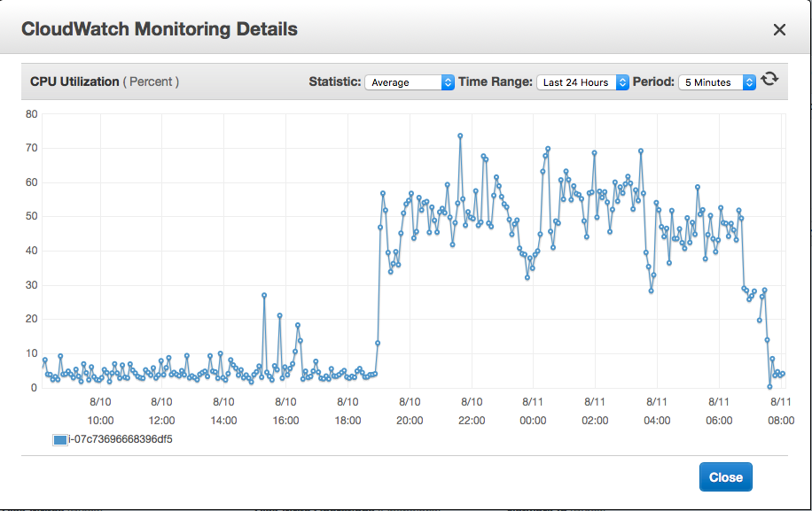Click the 8/11 04:00 x-axis label

pos(657,411)
